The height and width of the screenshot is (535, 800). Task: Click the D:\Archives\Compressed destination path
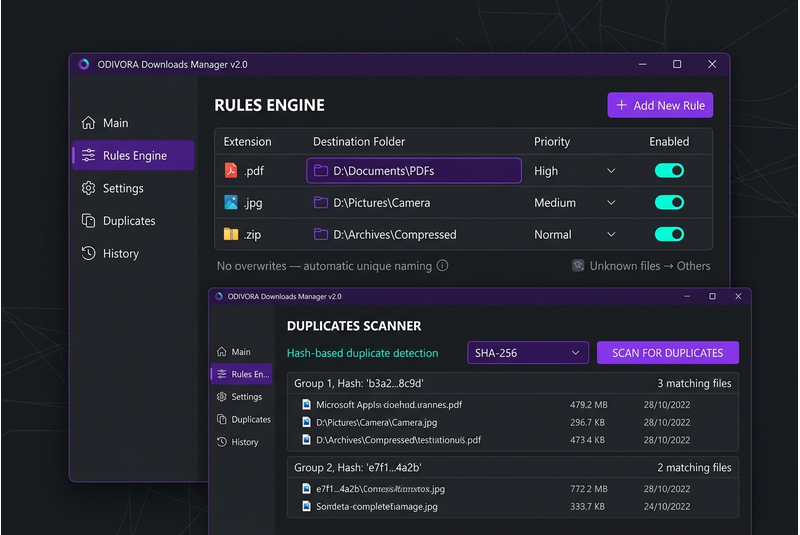[395, 235]
